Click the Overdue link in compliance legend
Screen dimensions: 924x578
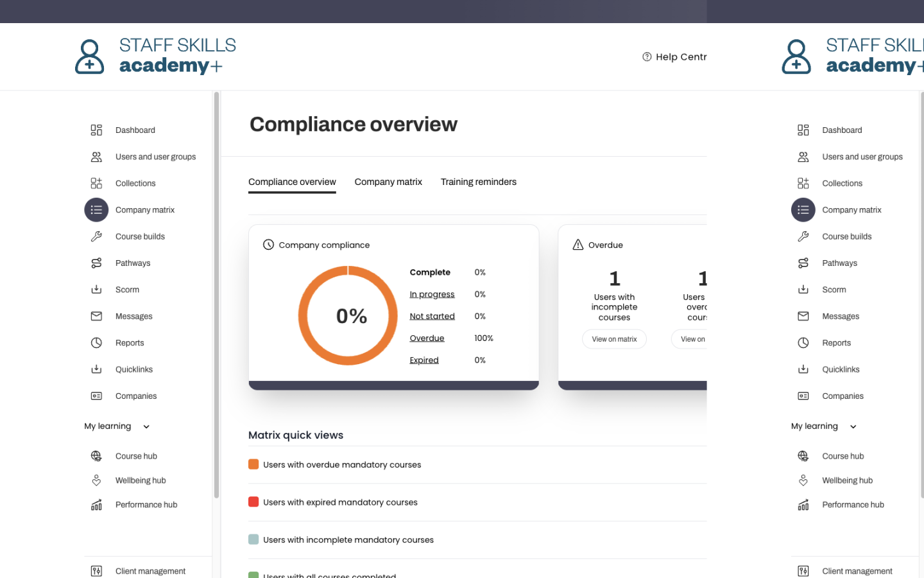pos(427,338)
